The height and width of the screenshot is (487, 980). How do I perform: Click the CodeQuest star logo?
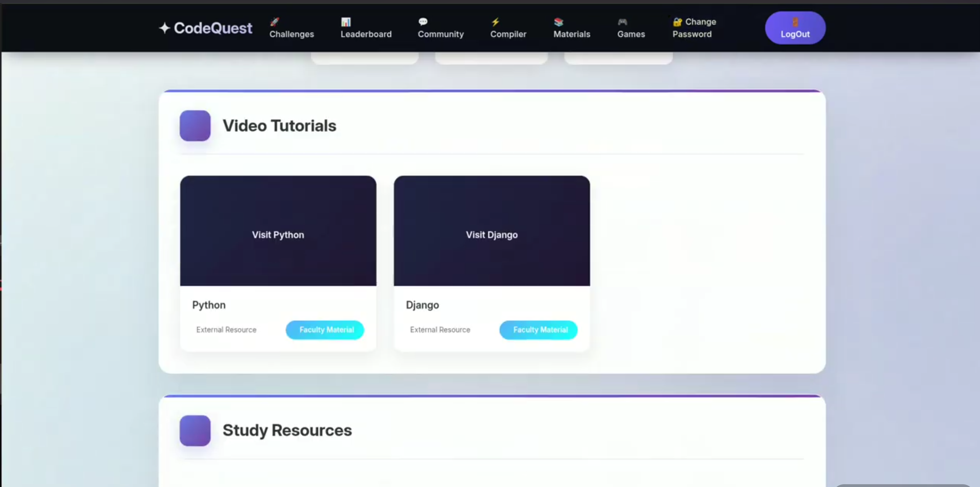tap(164, 28)
